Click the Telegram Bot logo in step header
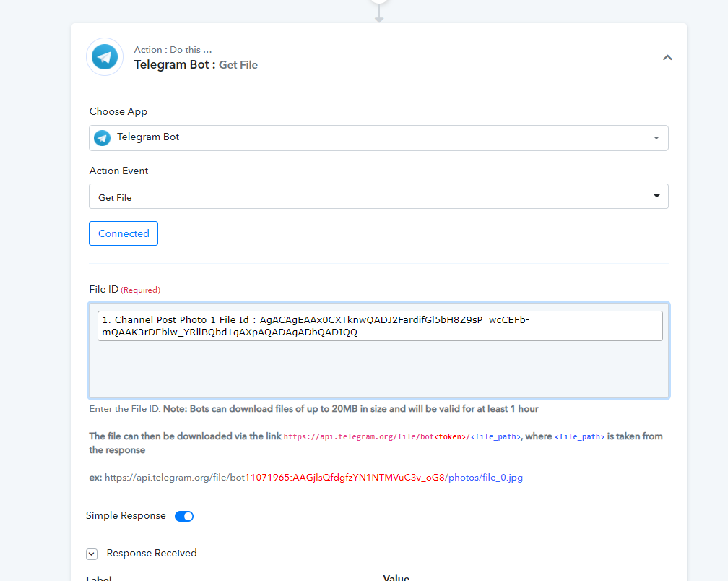The width and height of the screenshot is (728, 581). click(105, 57)
